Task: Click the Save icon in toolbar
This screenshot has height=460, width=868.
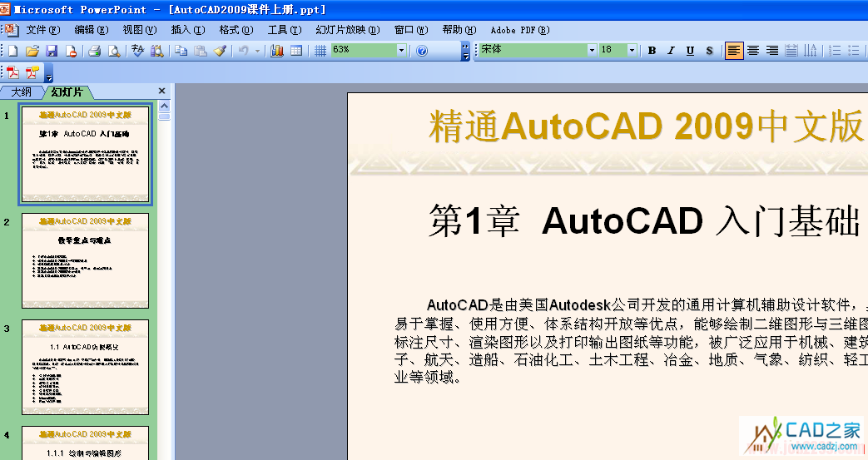Action: (52, 51)
